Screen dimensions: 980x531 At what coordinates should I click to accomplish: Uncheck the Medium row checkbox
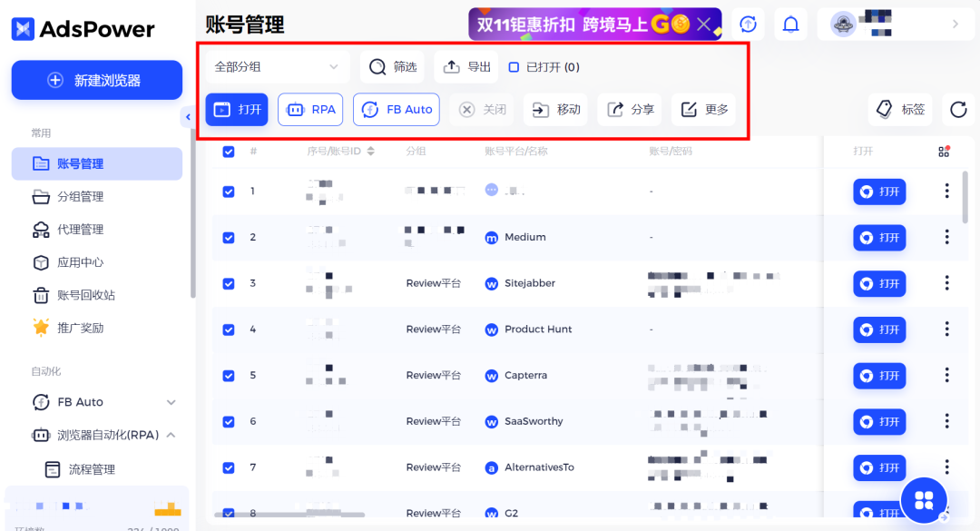229,238
